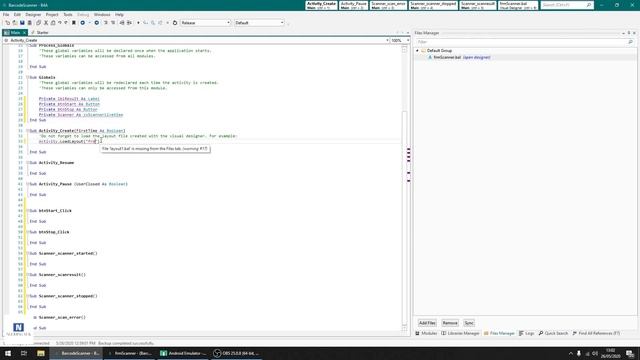The width and height of the screenshot is (640, 360).
Task: Click the Restart toolbar icon beside Release
Action: click(175, 23)
